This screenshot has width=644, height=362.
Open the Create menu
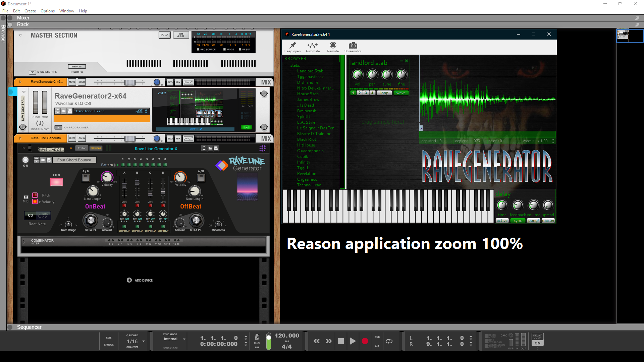point(30,11)
